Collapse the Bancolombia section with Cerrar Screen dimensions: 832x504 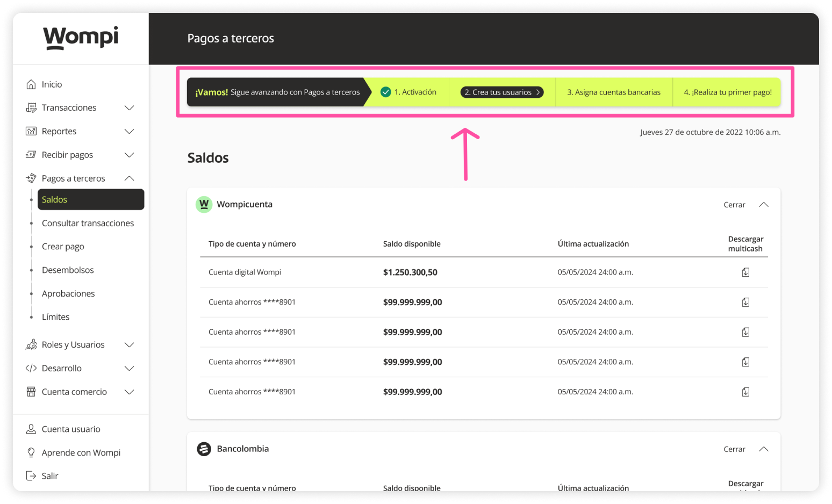click(x=734, y=449)
